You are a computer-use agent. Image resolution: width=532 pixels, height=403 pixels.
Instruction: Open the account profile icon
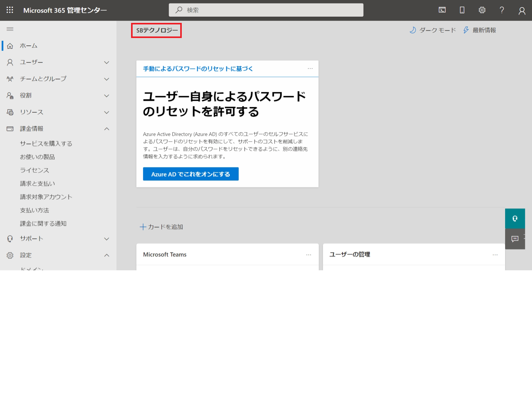coord(522,11)
